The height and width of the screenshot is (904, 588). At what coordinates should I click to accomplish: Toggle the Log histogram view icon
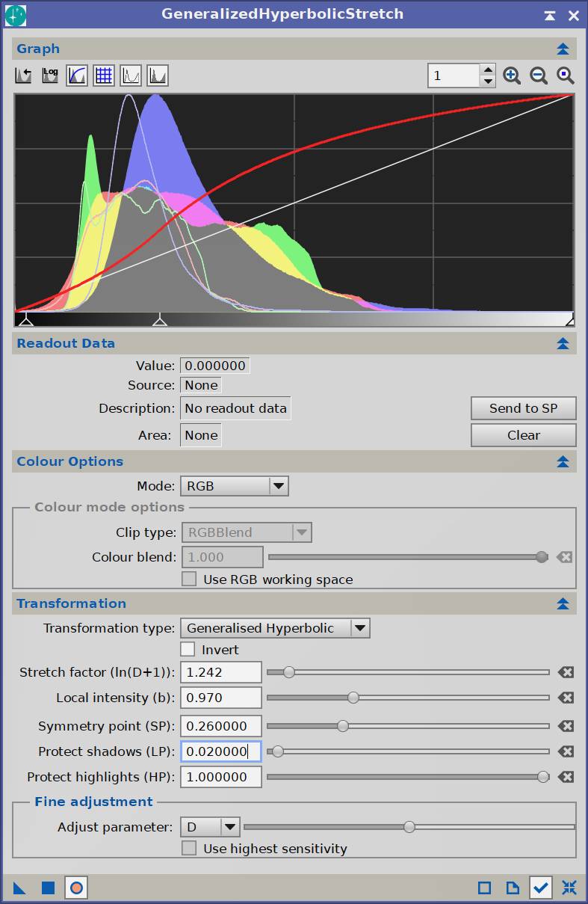(50, 76)
